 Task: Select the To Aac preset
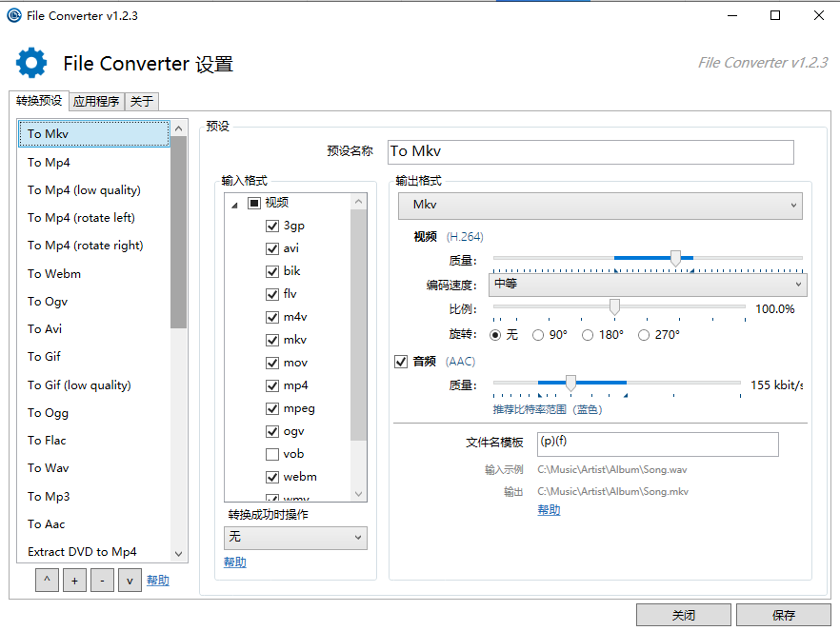(x=94, y=524)
